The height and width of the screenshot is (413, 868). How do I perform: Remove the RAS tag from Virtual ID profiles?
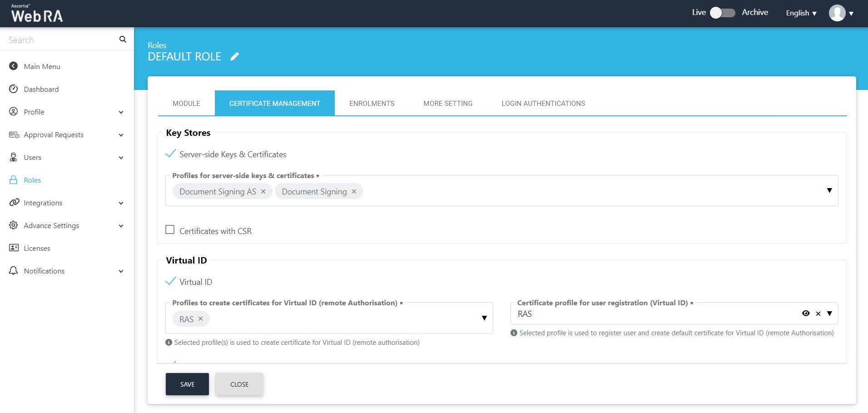[x=201, y=319]
